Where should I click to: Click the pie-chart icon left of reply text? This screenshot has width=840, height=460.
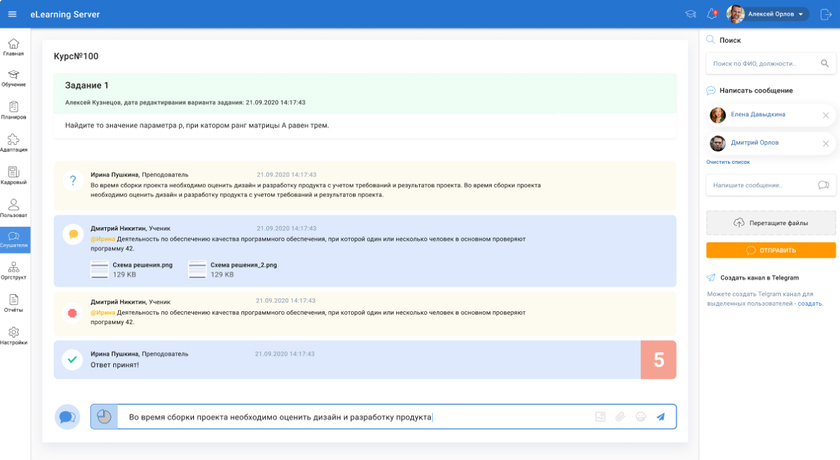click(104, 417)
